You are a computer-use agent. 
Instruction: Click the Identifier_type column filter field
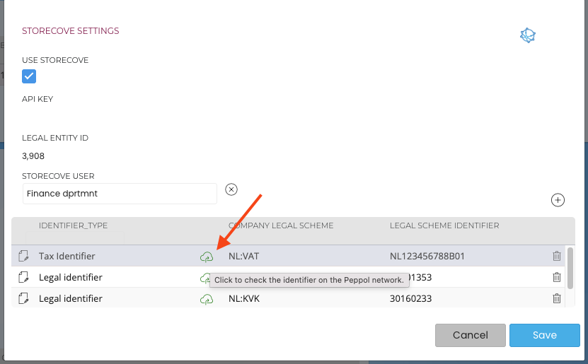pyautogui.click(x=75, y=237)
